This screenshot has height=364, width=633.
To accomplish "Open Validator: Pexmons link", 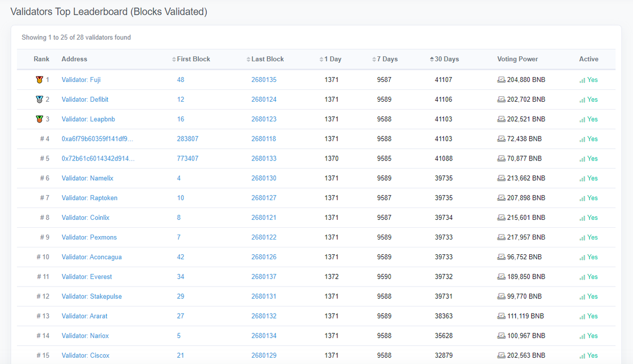I will [90, 237].
